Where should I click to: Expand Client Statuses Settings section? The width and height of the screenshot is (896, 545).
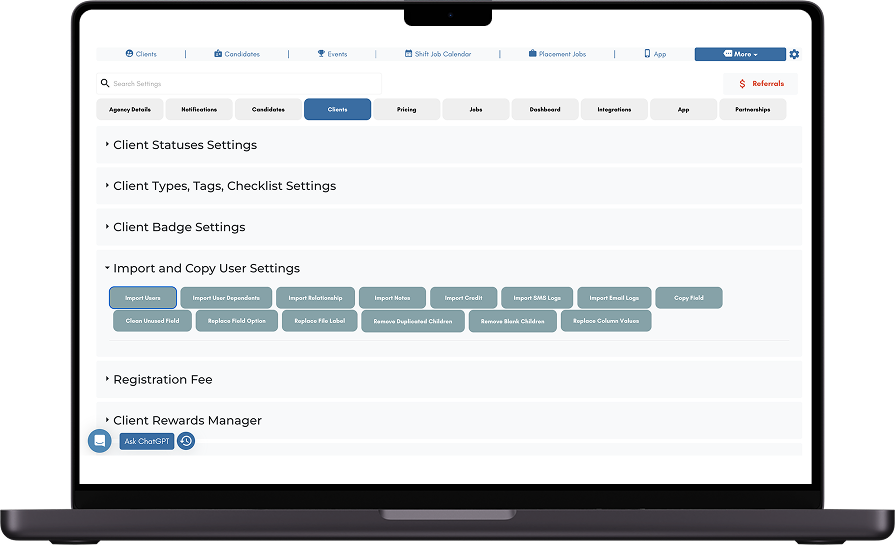(x=449, y=145)
